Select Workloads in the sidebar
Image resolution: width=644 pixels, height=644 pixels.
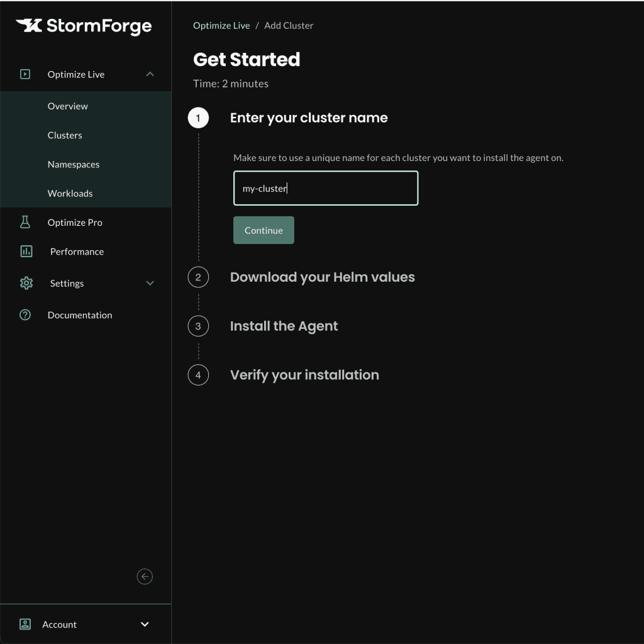tap(70, 194)
